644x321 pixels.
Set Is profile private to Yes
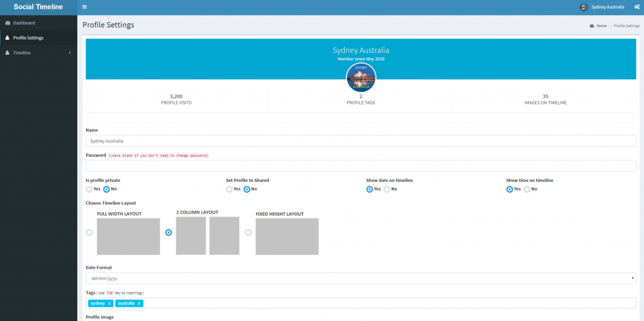coord(89,189)
